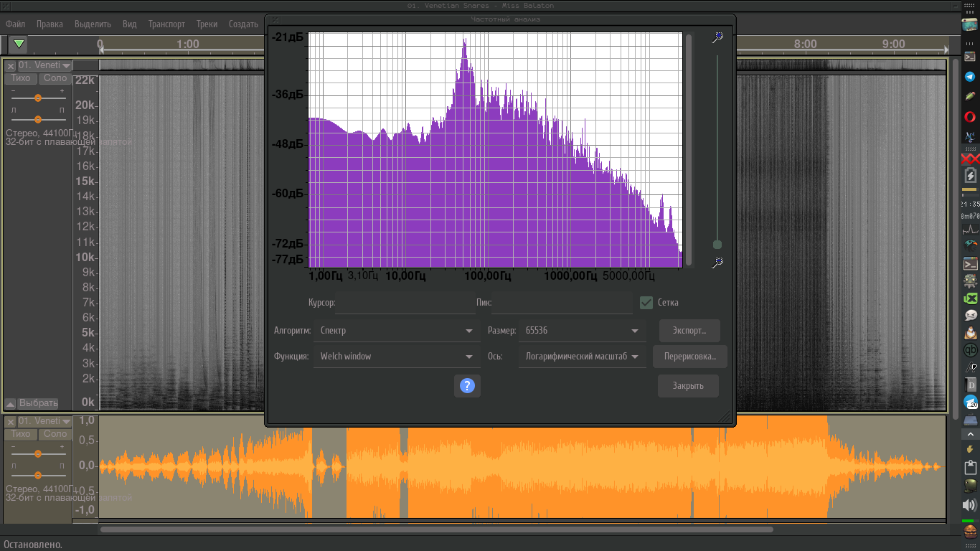Screen dimensions: 980x551
Task: Open qBittorrent from the dock
Action: pyautogui.click(x=970, y=350)
